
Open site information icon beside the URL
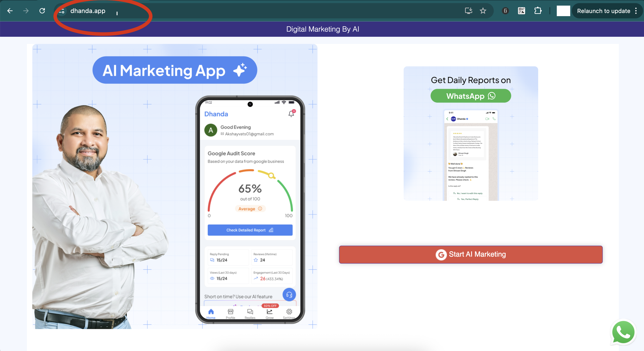pos(62,11)
